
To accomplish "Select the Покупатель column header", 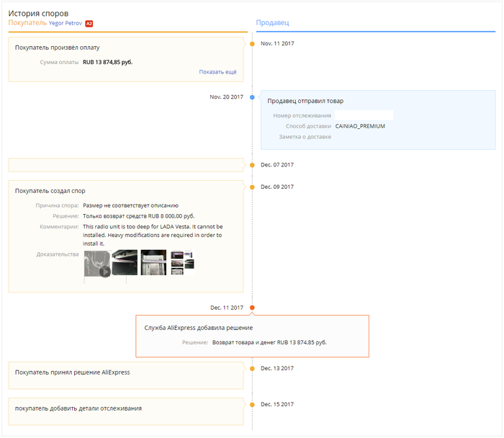I will click(27, 23).
